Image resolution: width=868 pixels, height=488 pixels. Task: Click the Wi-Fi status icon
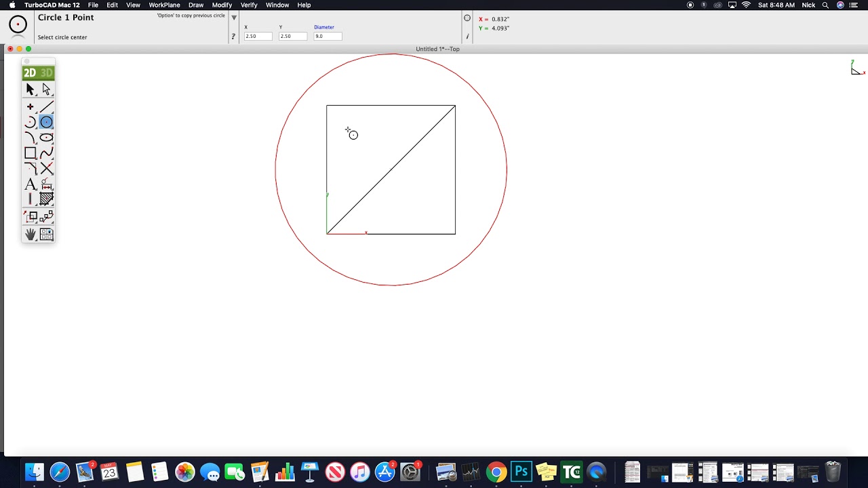coord(746,5)
